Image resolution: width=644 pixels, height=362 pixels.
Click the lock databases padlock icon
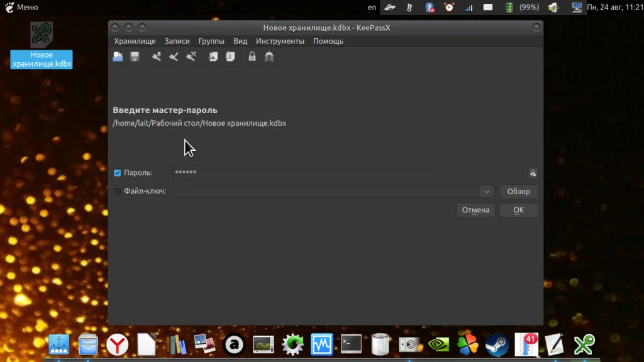tap(252, 57)
